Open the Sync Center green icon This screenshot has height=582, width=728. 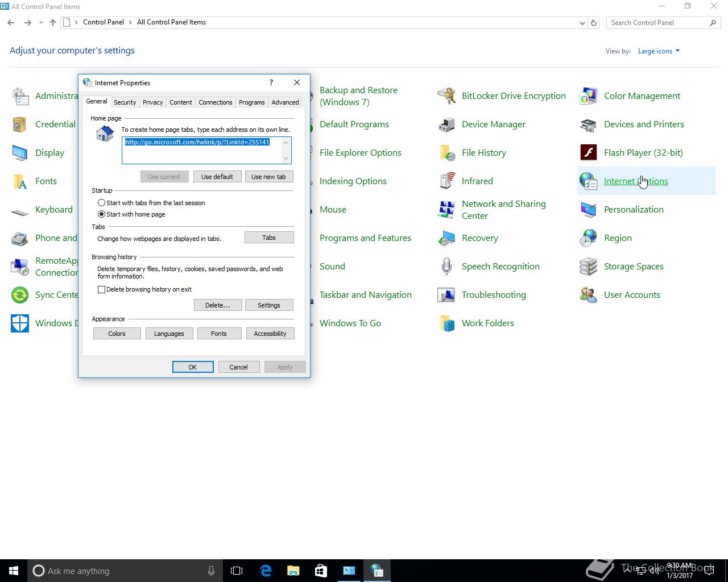[x=20, y=295]
